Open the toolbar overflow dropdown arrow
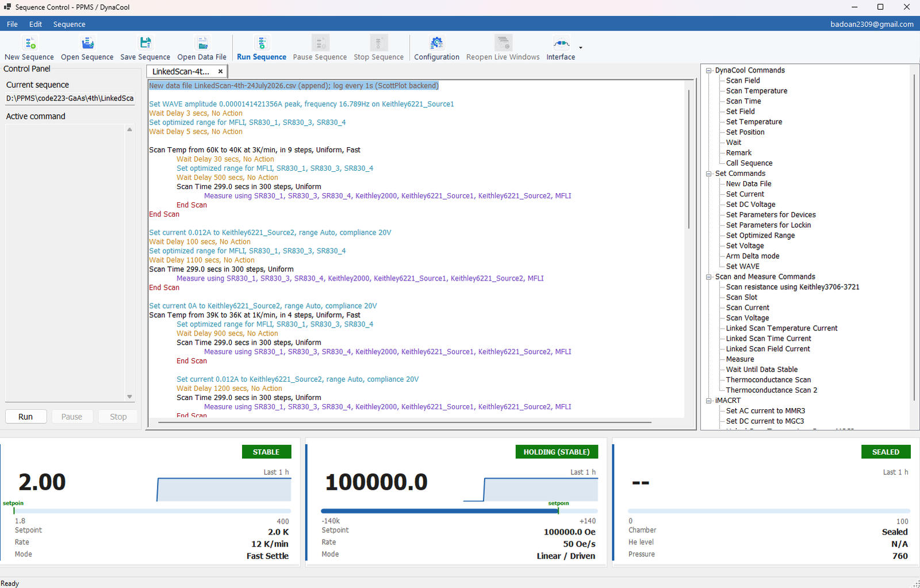920x588 pixels. click(x=581, y=48)
